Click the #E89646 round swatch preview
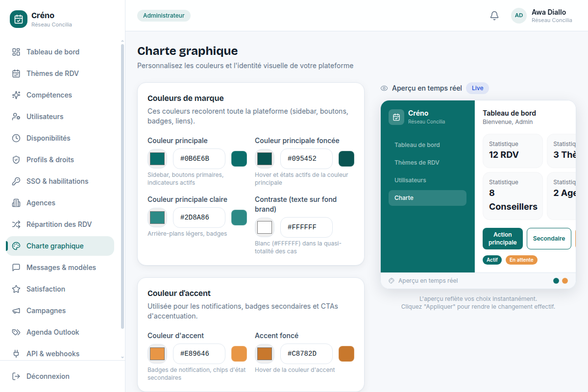Viewport: 588px width, 392px height. click(x=239, y=354)
